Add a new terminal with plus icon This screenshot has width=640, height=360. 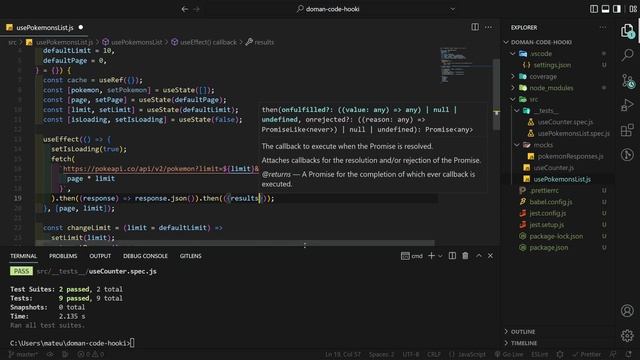coord(431,256)
